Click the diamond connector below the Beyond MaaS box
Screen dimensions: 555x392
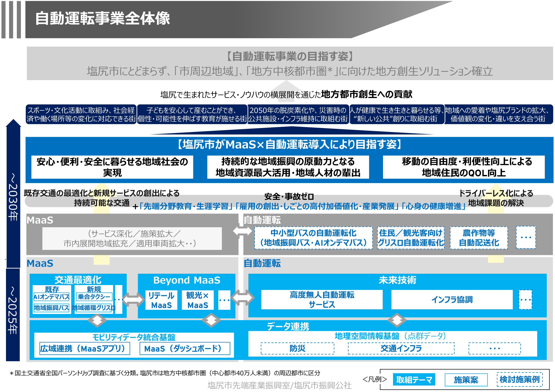211,320
